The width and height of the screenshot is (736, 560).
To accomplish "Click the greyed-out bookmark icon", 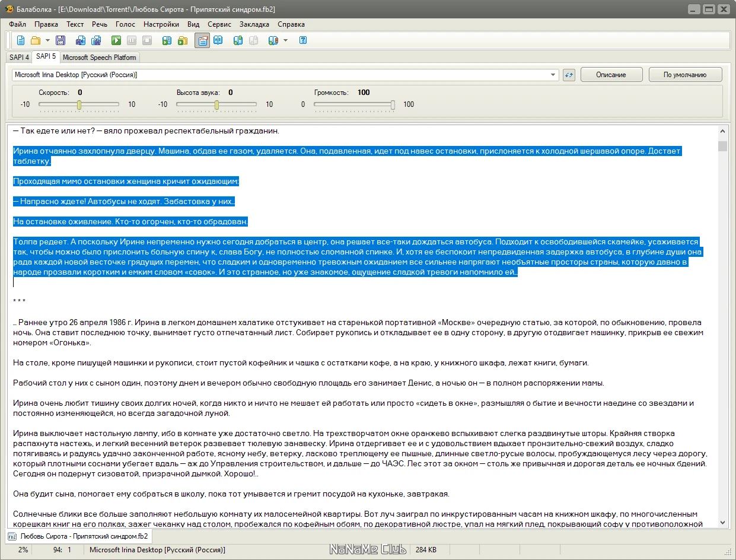I will (254, 40).
